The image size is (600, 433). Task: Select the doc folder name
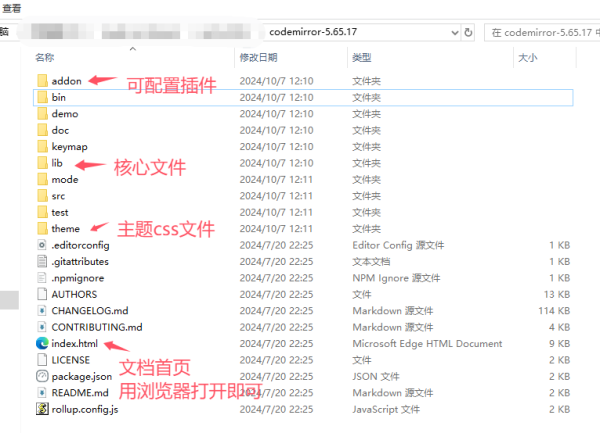tap(60, 130)
